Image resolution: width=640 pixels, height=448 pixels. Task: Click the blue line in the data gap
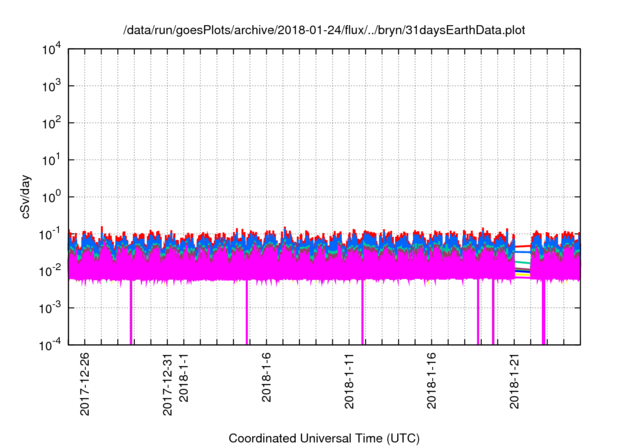(x=522, y=252)
